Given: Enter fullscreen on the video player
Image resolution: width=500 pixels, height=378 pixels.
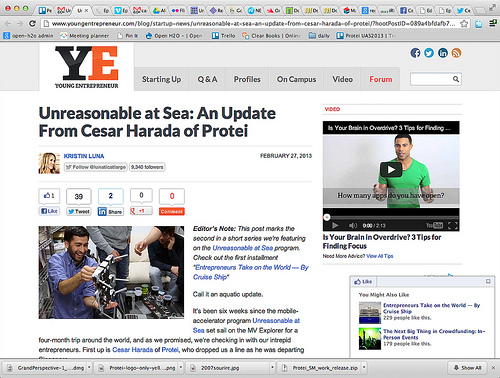Looking at the screenshot, I should tap(452, 226).
